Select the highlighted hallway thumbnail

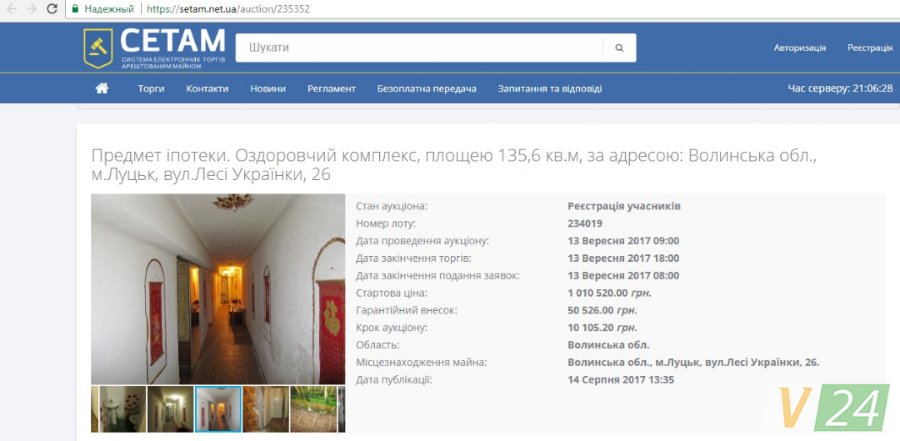point(218,409)
